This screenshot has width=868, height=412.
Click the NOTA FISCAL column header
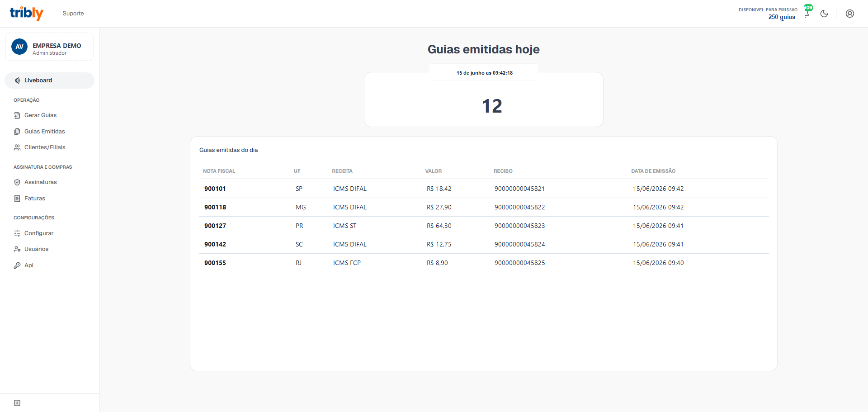coord(219,171)
